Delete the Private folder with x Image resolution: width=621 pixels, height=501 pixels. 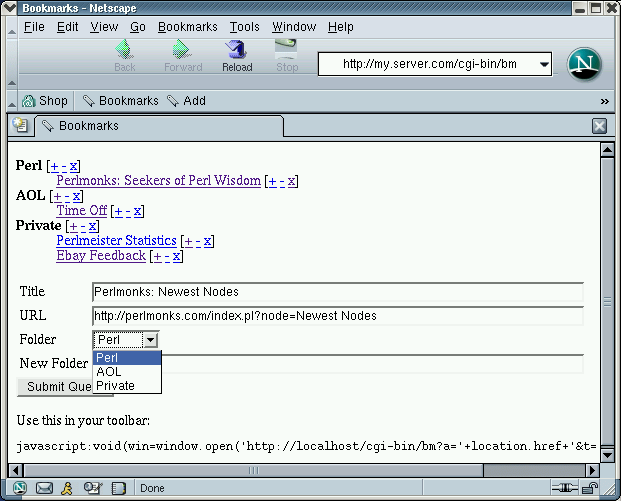92,227
